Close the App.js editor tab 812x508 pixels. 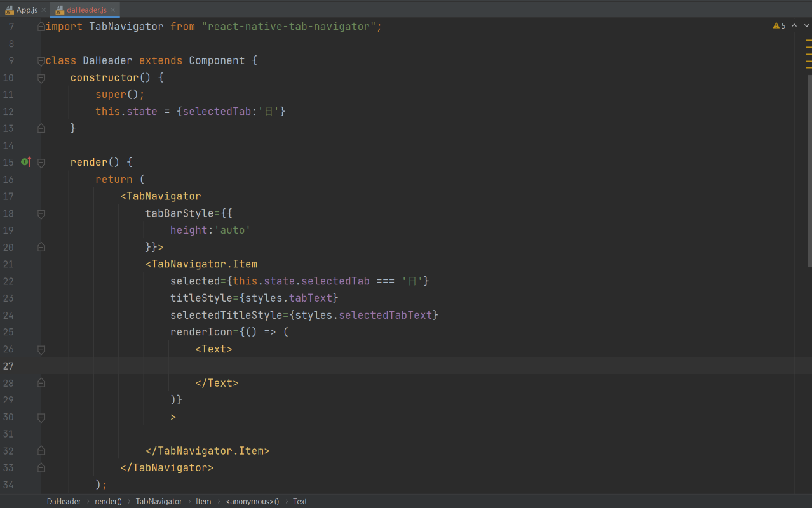43,10
